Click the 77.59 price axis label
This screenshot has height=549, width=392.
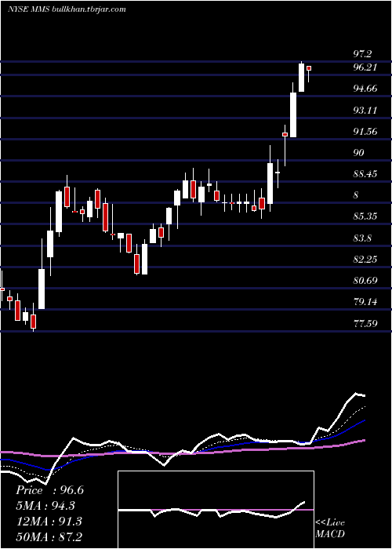tap(365, 323)
